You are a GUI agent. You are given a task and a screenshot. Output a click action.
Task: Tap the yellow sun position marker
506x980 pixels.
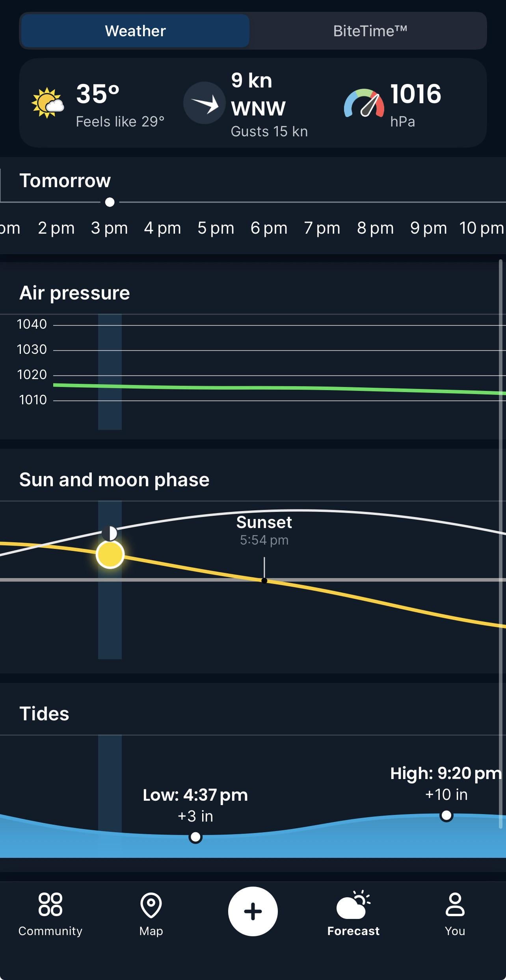[x=110, y=554]
